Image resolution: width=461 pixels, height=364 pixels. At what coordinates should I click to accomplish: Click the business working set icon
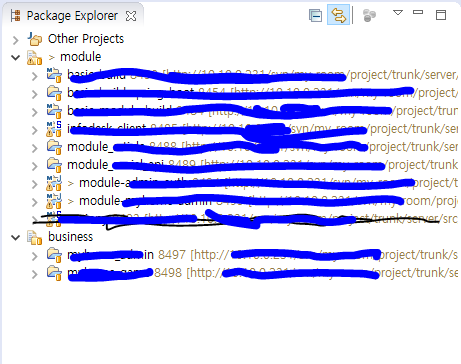point(34,237)
